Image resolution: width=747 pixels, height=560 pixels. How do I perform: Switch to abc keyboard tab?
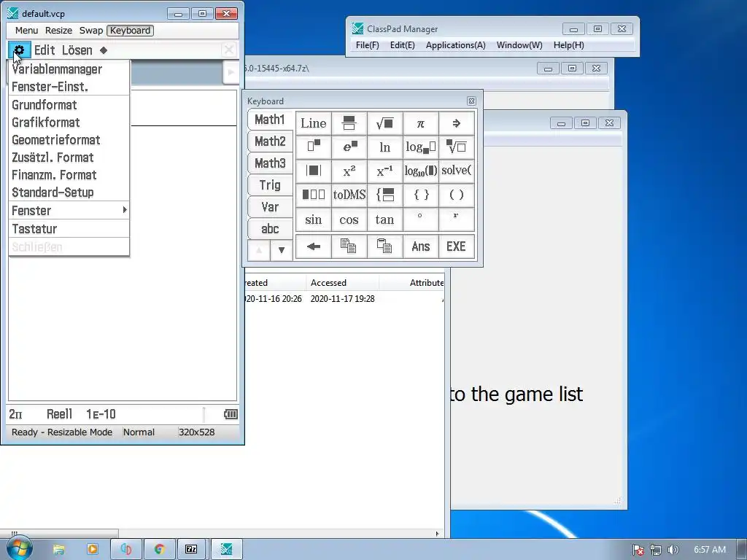[270, 229]
